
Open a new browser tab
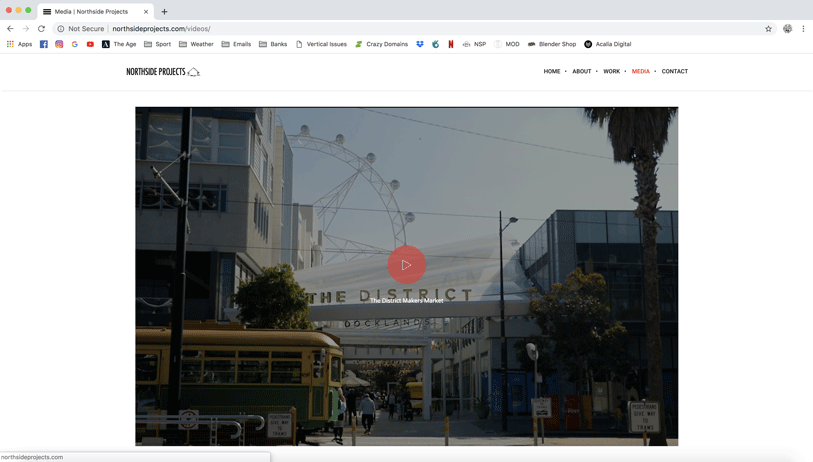[164, 12]
